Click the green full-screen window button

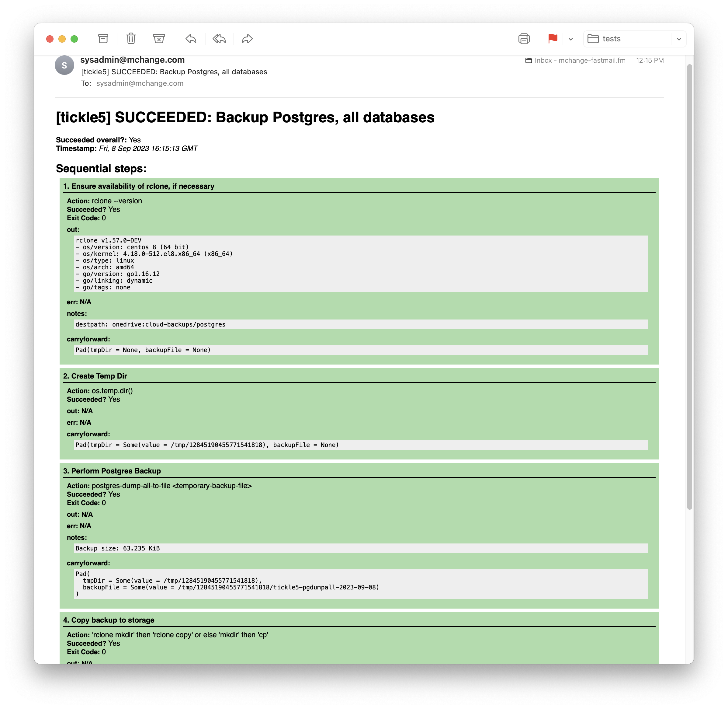[x=74, y=39]
